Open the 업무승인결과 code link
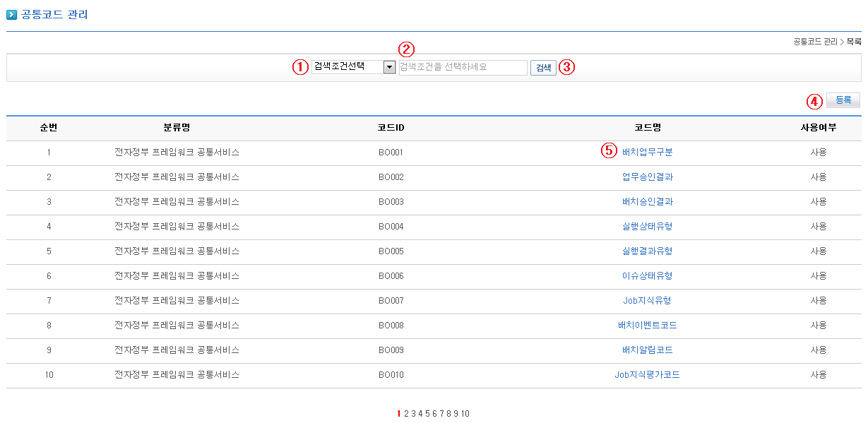 [647, 177]
